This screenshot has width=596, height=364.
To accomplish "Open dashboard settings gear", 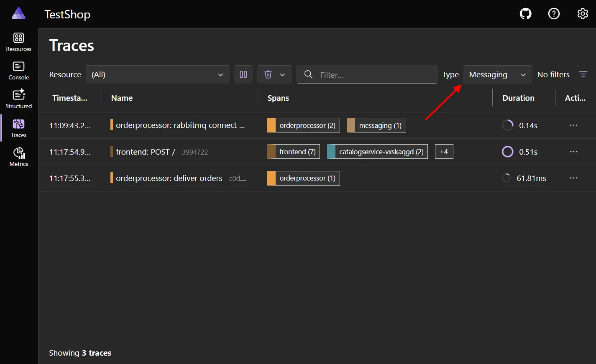I will click(582, 13).
